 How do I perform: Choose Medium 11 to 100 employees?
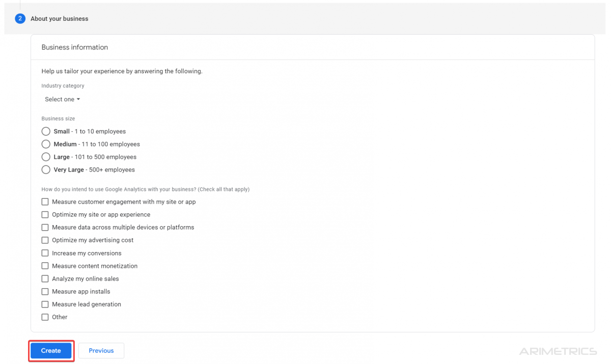(x=46, y=144)
